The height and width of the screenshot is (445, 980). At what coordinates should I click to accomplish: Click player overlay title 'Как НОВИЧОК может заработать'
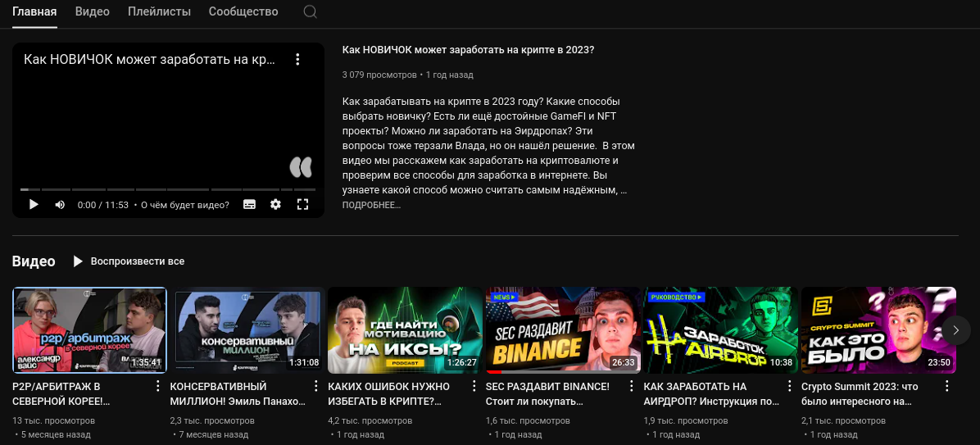pyautogui.click(x=150, y=59)
